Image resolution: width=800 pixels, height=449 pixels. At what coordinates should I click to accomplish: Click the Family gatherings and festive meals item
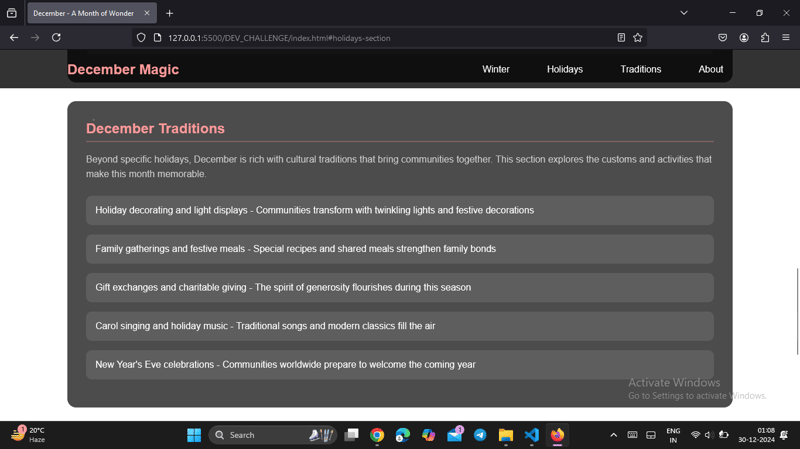399,249
